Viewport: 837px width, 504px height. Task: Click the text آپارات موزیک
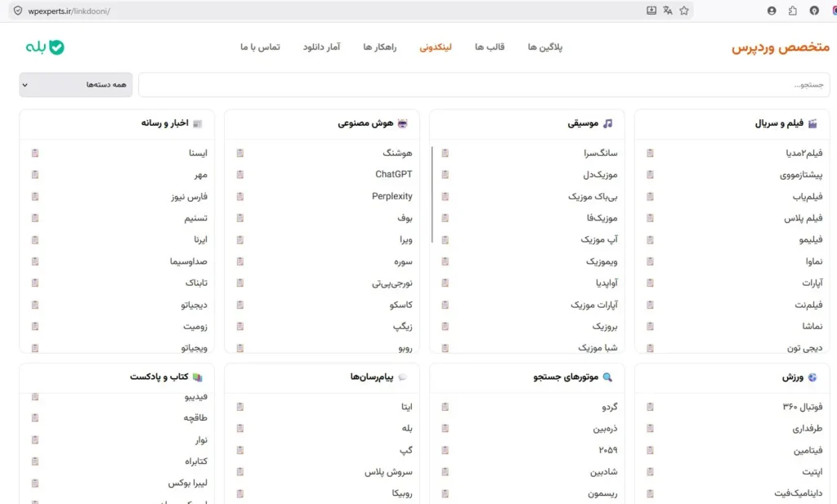(594, 305)
